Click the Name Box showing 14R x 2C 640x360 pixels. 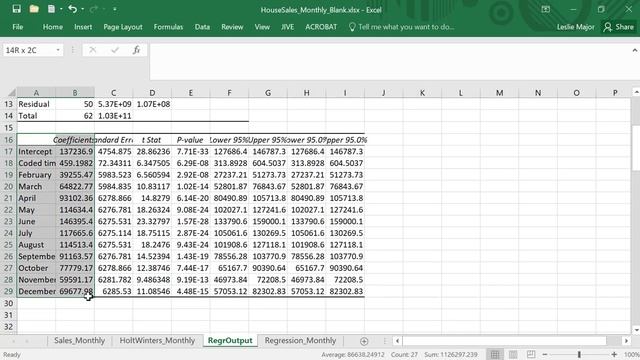coord(29,50)
